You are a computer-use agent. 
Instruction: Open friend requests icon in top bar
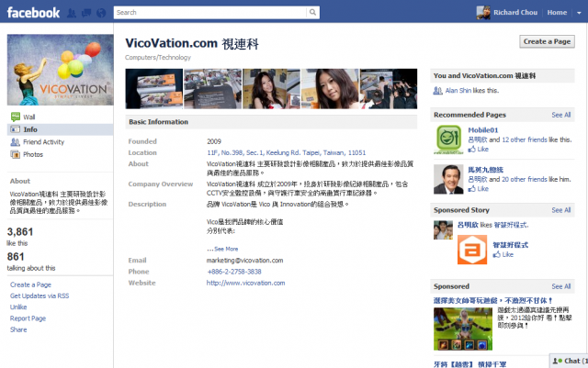72,13
